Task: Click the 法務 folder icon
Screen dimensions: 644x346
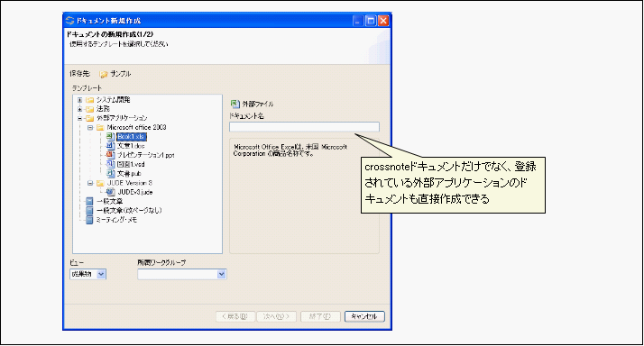Action: click(89, 109)
